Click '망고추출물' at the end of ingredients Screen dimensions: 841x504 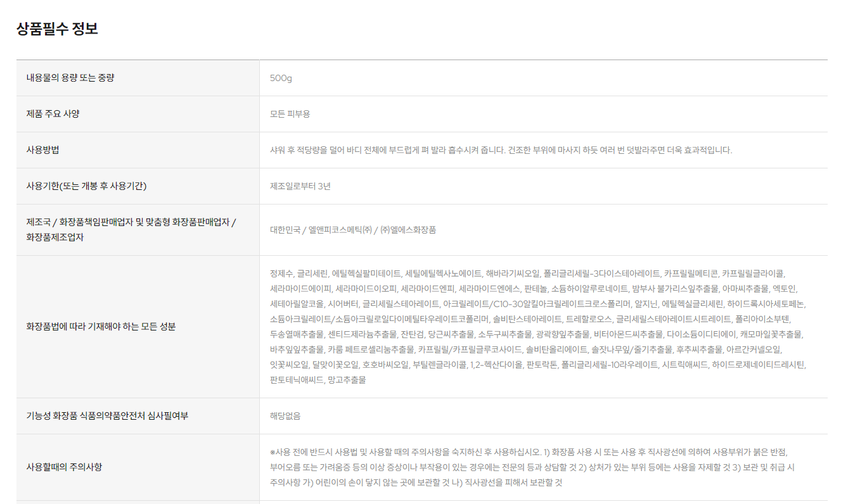click(347, 380)
